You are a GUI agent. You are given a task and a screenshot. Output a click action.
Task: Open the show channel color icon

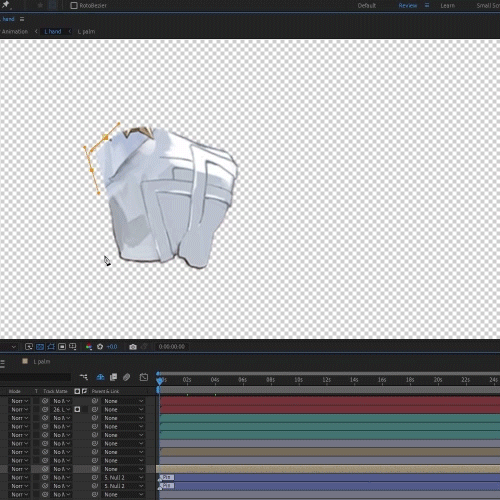[89, 347]
